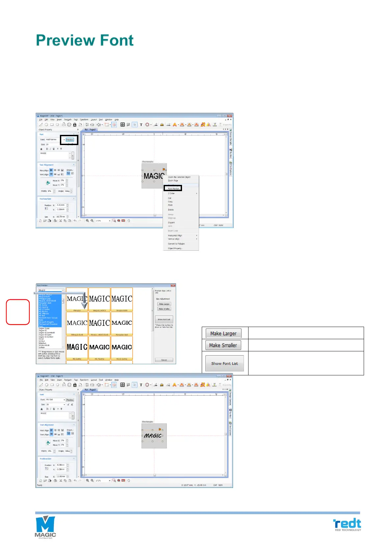Image resolution: width=392 pixels, height=554 pixels.
Task: Toggle Bold in lower MagicART Font panel
Action: (47, 409)
